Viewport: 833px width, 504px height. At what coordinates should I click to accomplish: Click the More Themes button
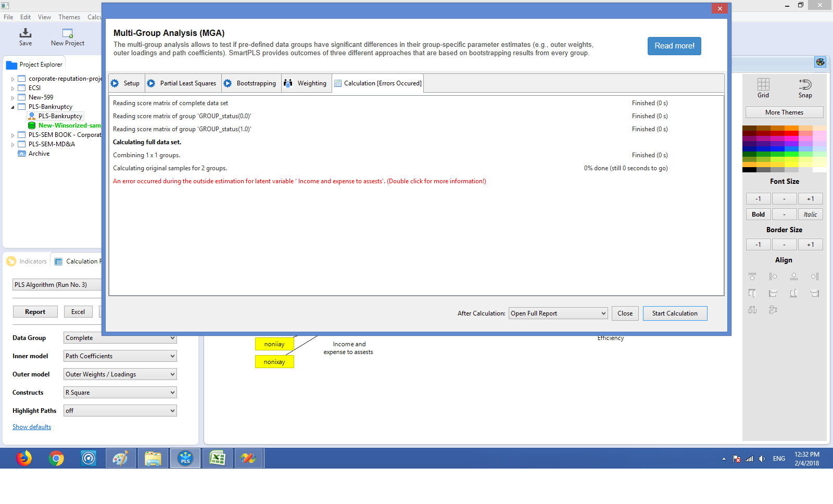point(784,112)
